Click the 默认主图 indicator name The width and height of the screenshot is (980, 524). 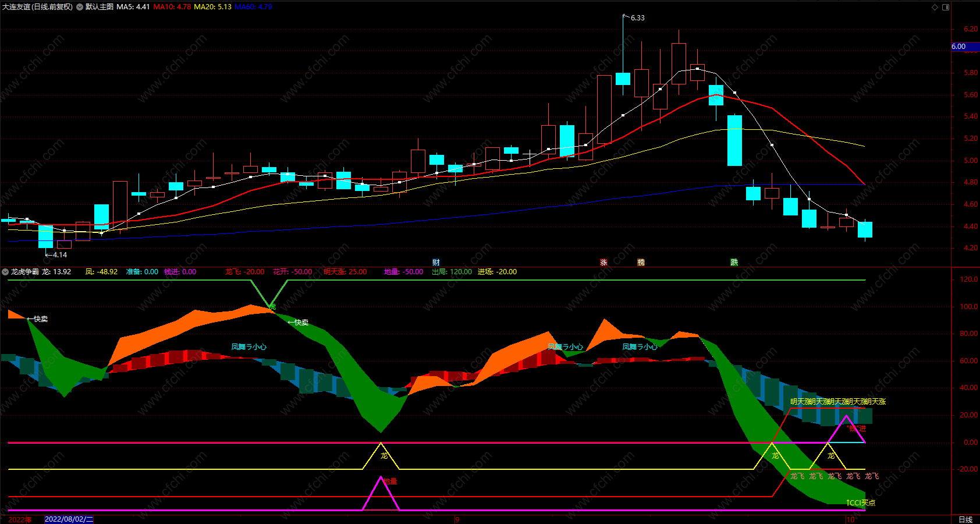click(100, 7)
